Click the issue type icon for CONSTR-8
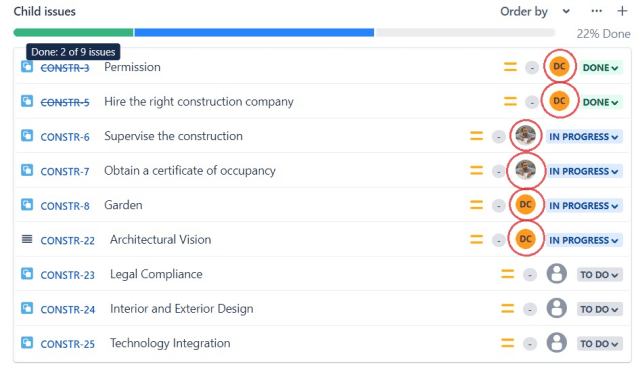640x377 pixels. (27, 204)
